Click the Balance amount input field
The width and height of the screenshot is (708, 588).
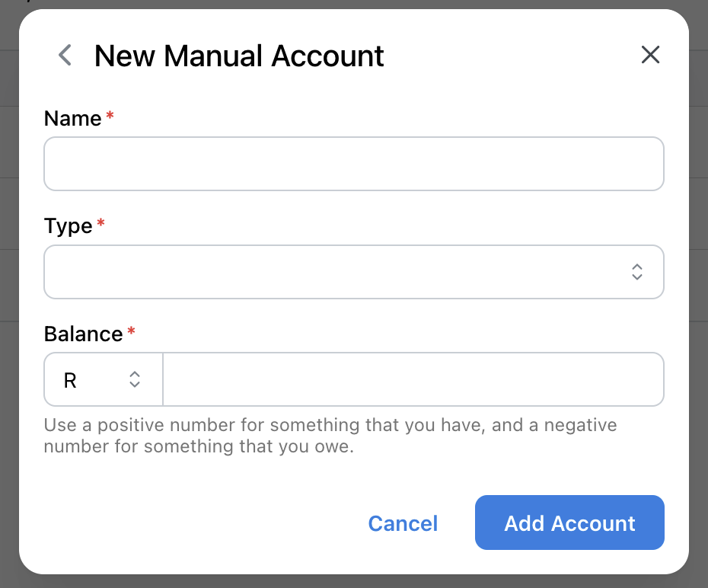tap(413, 379)
